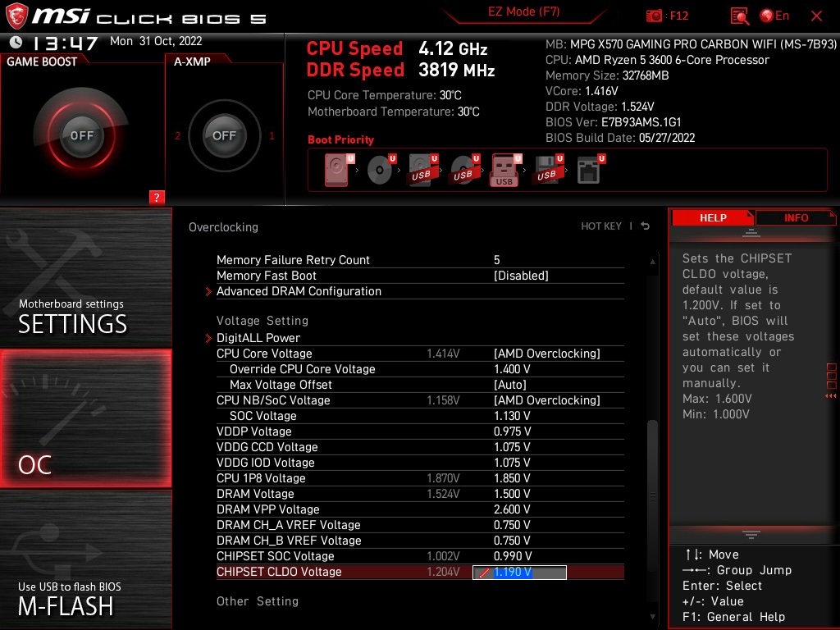Select the CHIPSET CLDO Voltage row label
The image size is (840, 630).
[279, 572]
